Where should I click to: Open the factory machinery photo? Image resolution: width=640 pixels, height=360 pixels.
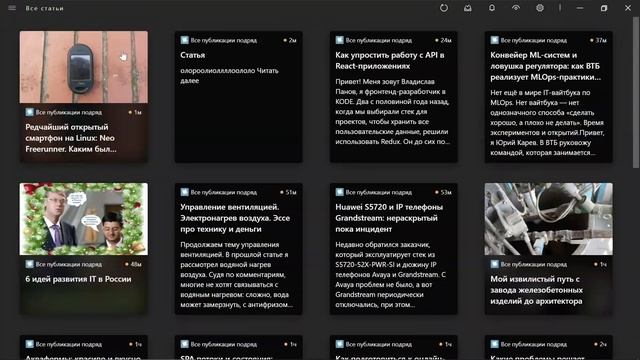click(549, 219)
